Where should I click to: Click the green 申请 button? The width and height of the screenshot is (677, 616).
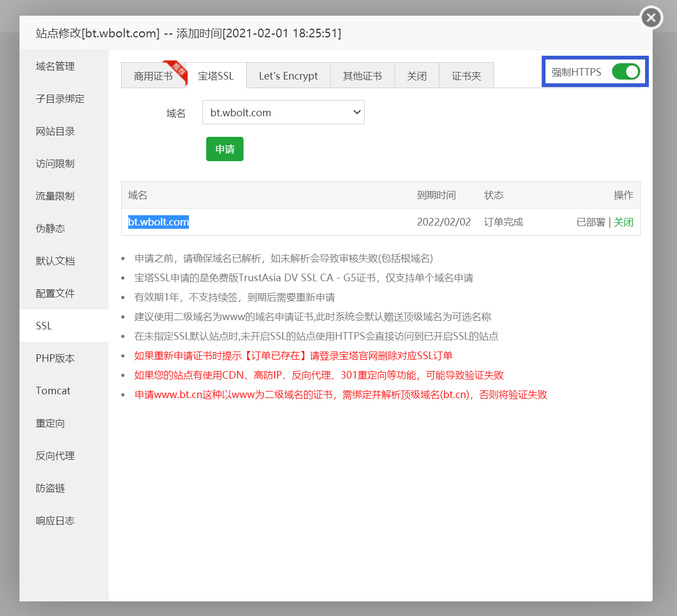tap(224, 149)
